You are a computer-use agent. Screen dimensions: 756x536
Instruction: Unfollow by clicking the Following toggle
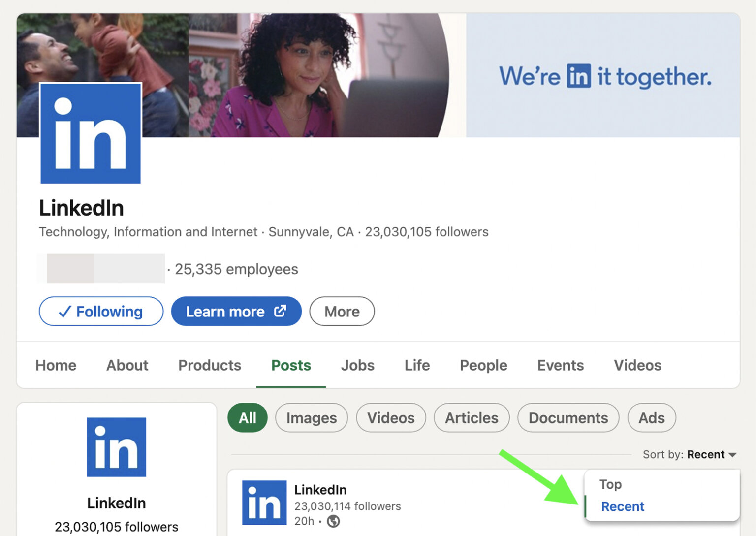click(x=100, y=311)
